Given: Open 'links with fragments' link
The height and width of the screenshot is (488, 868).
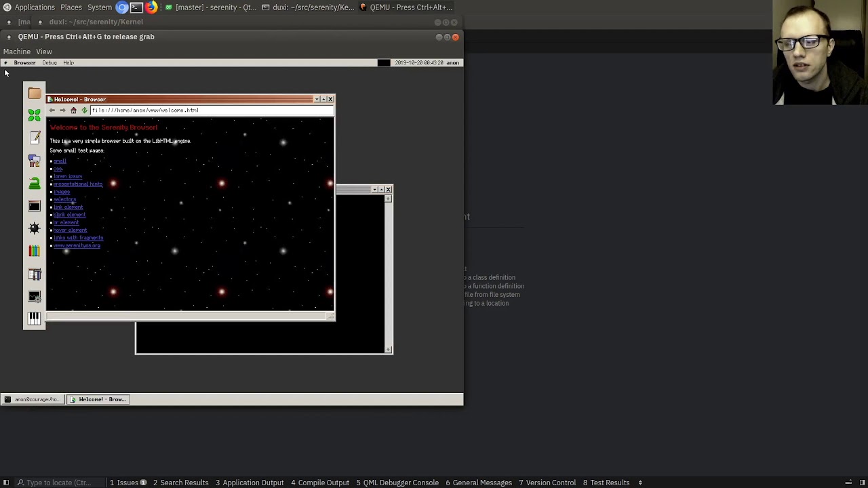Looking at the screenshot, I should 79,238.
